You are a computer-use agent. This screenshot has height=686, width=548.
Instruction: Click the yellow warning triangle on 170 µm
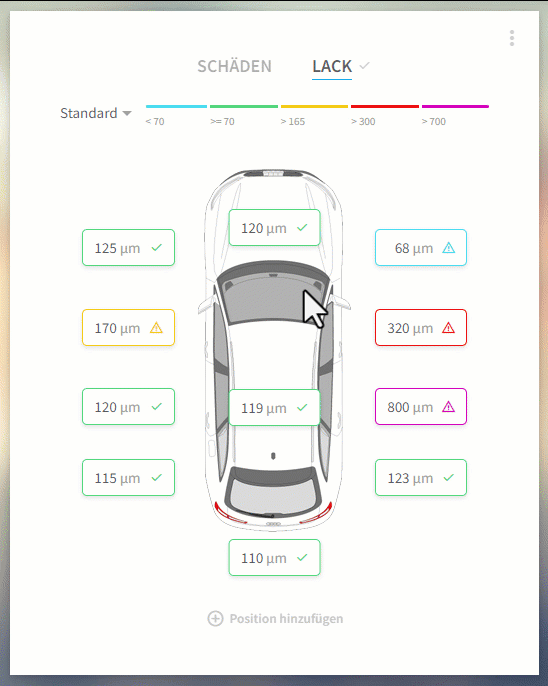[156, 328]
